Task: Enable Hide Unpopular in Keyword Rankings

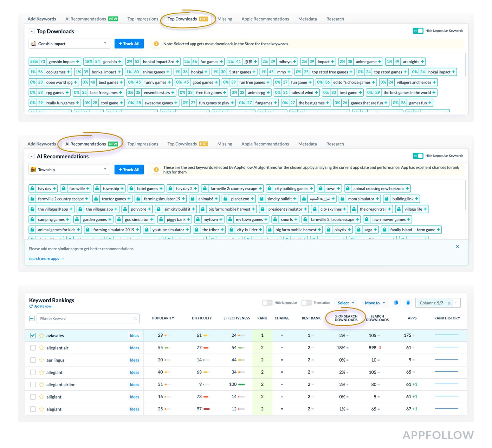Action: (267, 303)
